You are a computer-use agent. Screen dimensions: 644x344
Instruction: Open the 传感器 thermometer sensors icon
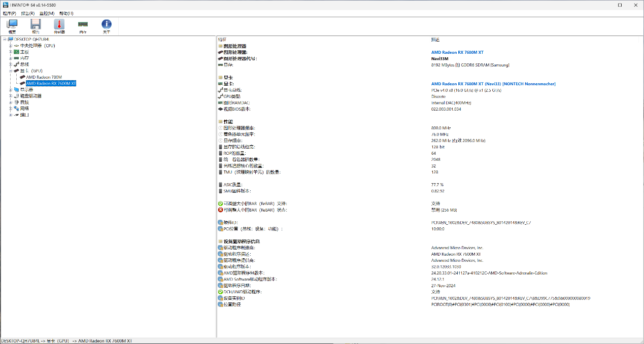pos(59,26)
